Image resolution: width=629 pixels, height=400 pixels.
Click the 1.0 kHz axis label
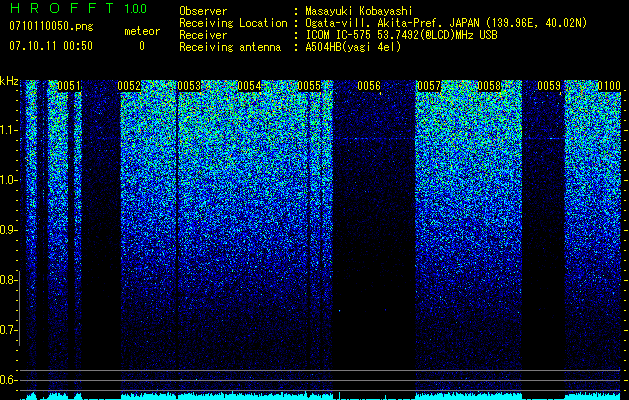click(x=8, y=180)
